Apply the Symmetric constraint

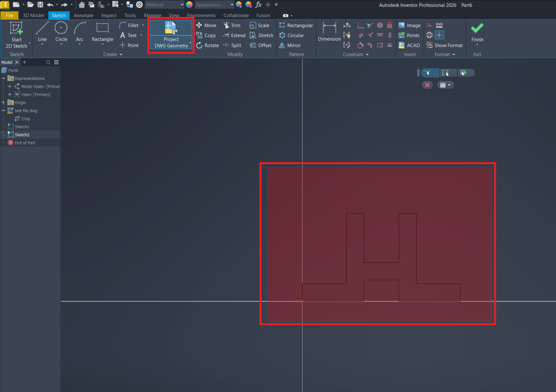point(380,45)
